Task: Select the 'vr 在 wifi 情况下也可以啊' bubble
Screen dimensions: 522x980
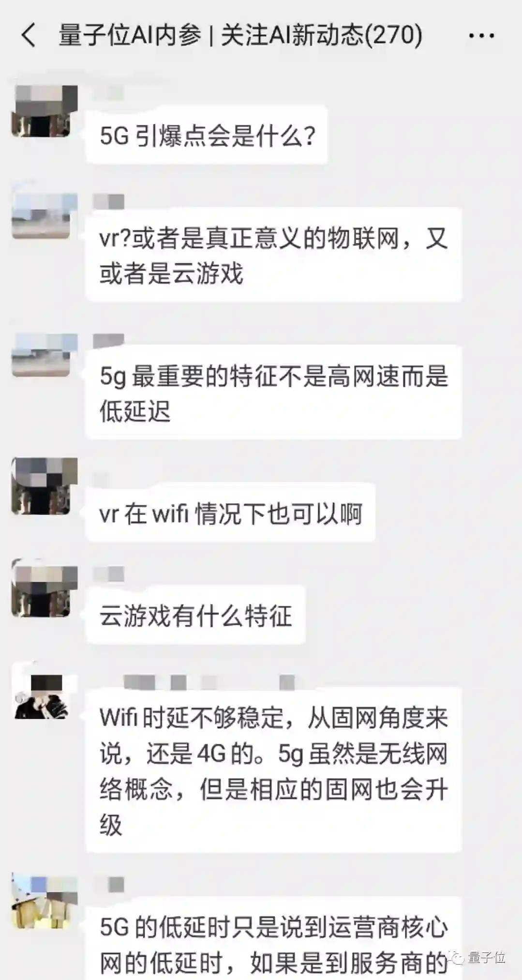Action: click(x=230, y=513)
